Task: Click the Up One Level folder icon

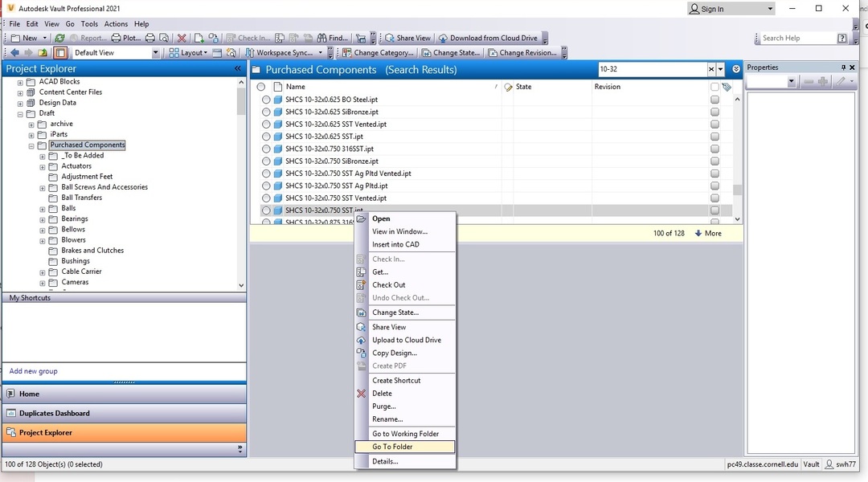Action: (43, 52)
